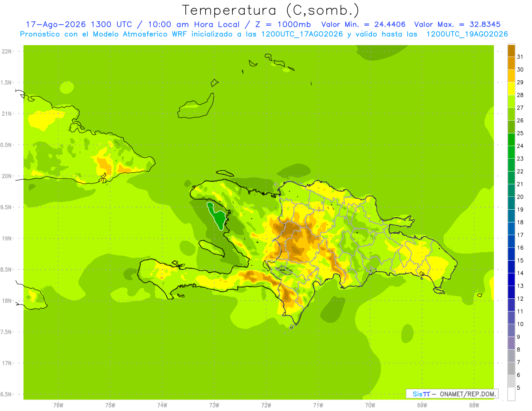Click the blue legend swatch between 15 and 16
This screenshot has height=411, width=532.
click(511, 254)
